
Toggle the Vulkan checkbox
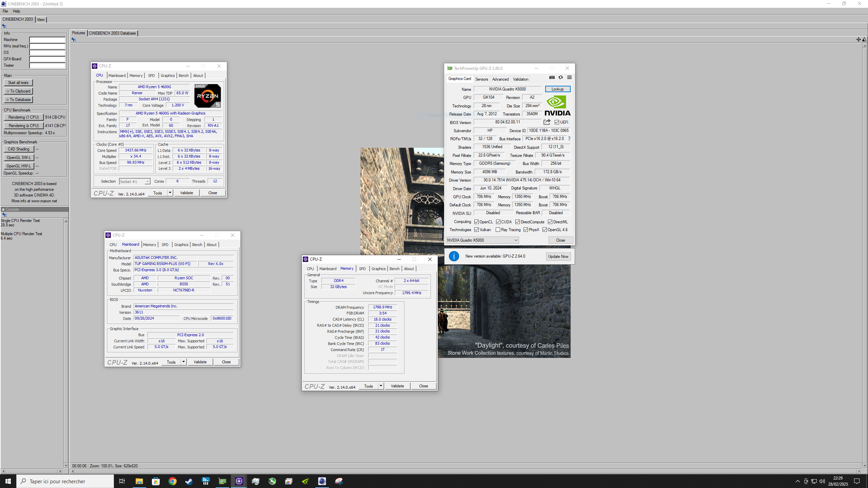pos(476,230)
